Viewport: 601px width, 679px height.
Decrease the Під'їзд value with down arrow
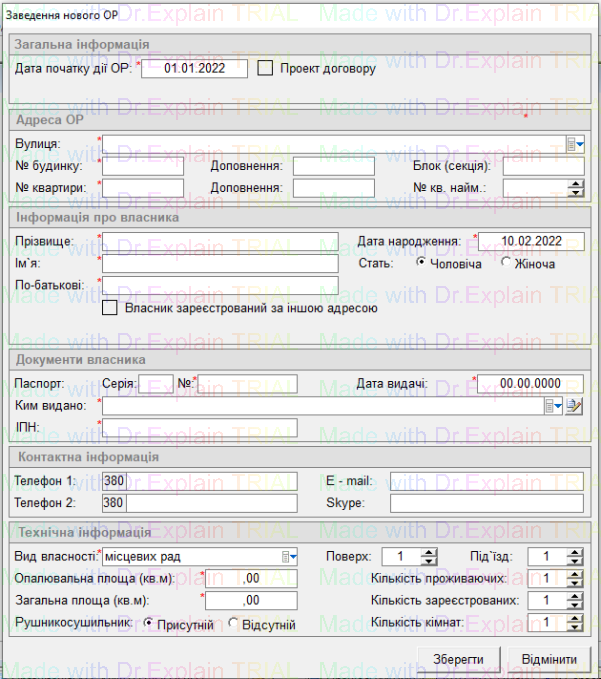point(575,561)
